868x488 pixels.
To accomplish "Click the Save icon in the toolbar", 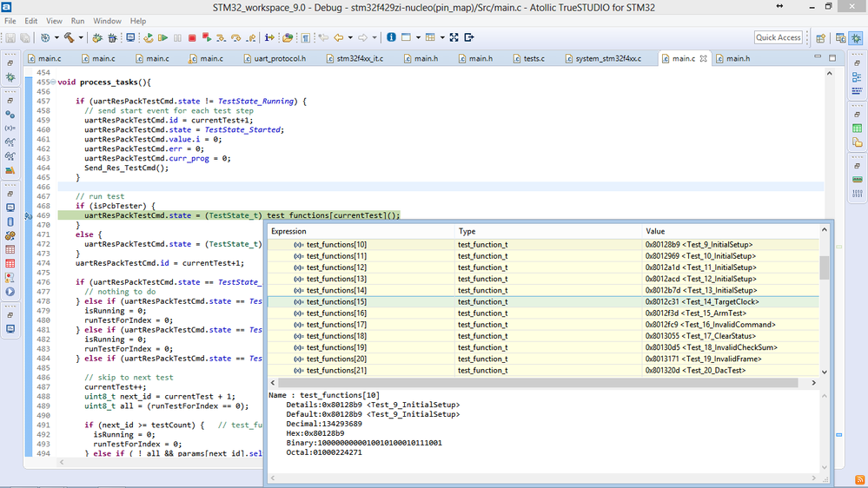I will click(10, 37).
